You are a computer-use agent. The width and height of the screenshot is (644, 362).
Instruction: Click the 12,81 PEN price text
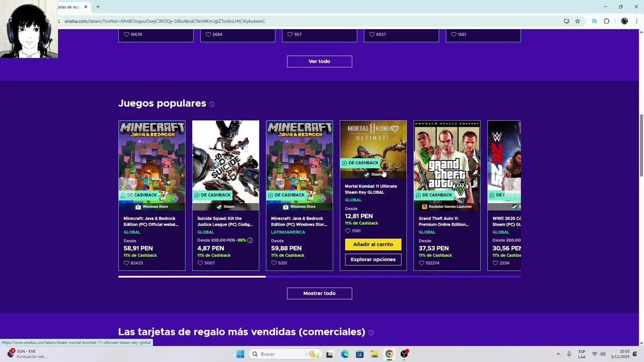359,216
